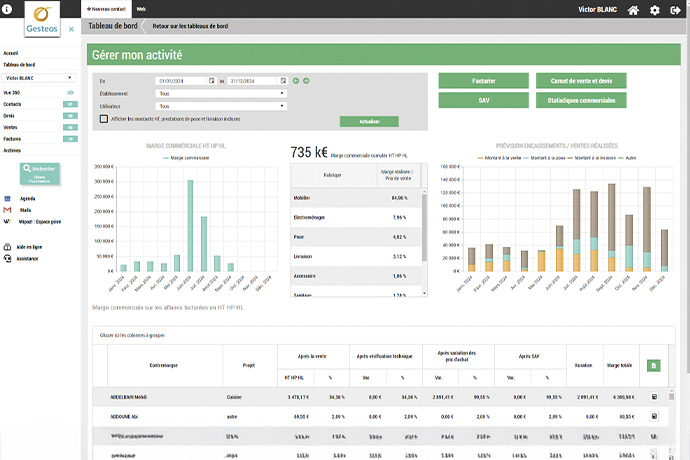Click the Actualiser button
This screenshot has height=460, width=690.
click(x=368, y=121)
